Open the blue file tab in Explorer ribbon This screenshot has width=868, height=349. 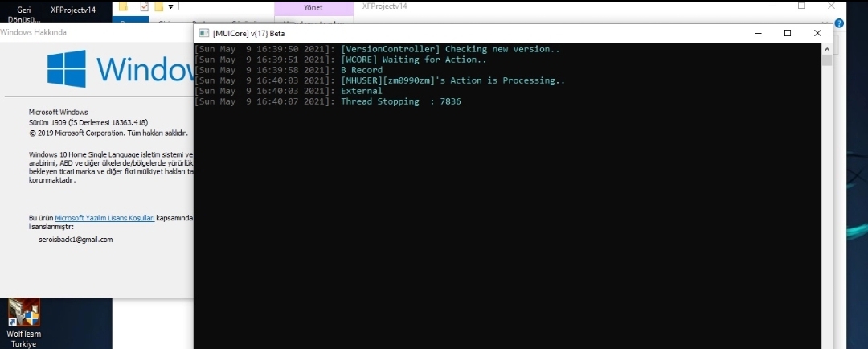pos(131,20)
